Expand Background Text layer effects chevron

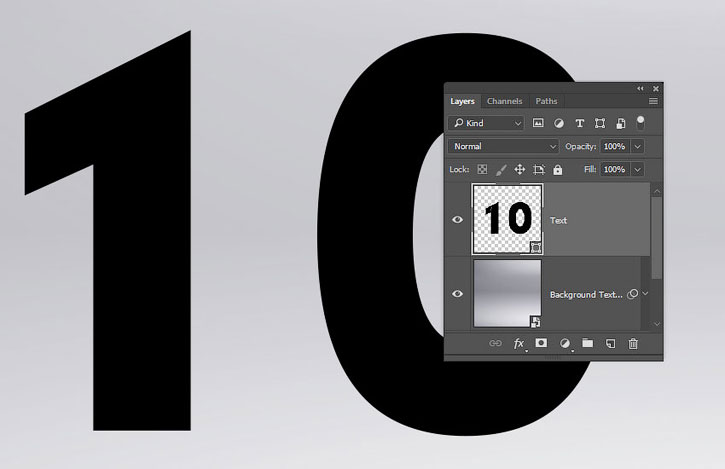(x=645, y=294)
